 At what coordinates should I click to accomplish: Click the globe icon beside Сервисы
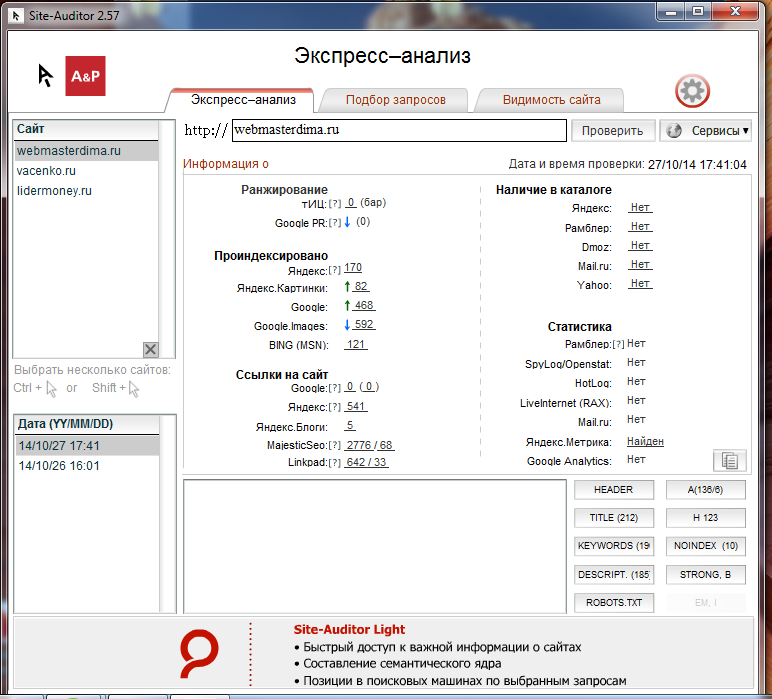674,130
